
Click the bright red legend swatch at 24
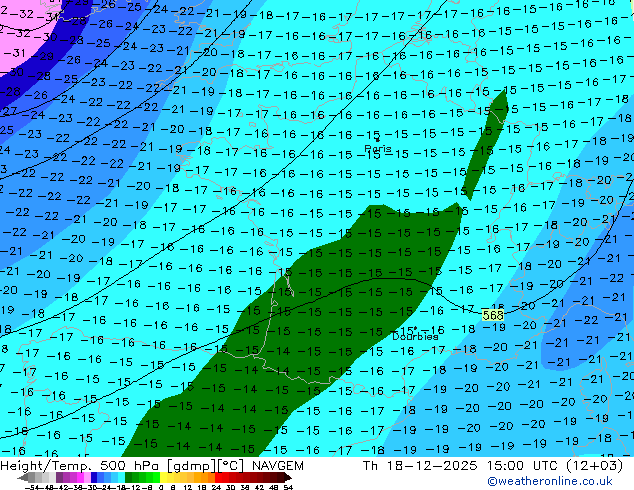[x=218, y=477]
